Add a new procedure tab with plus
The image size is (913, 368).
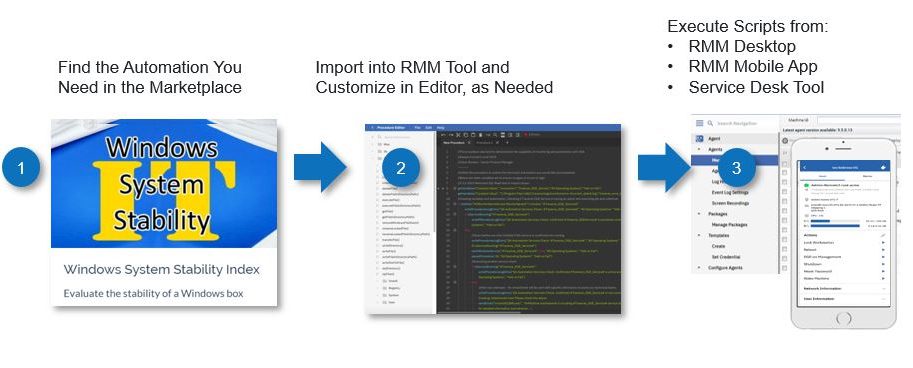point(507,143)
